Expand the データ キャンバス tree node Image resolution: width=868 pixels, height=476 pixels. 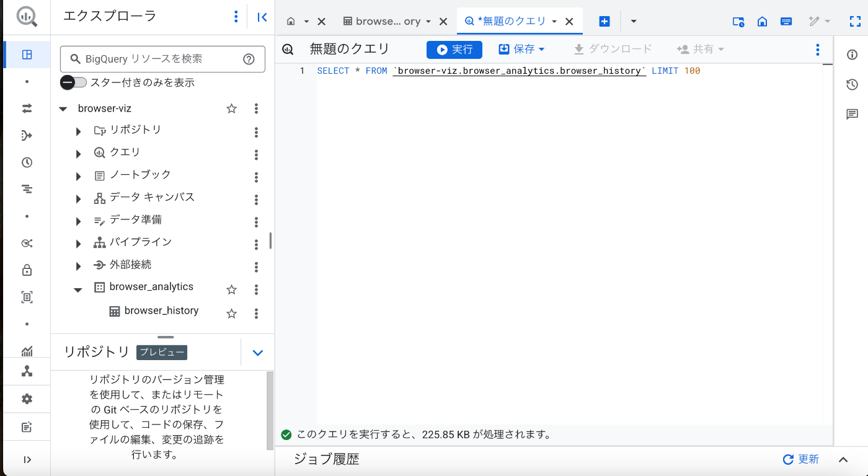tap(78, 199)
